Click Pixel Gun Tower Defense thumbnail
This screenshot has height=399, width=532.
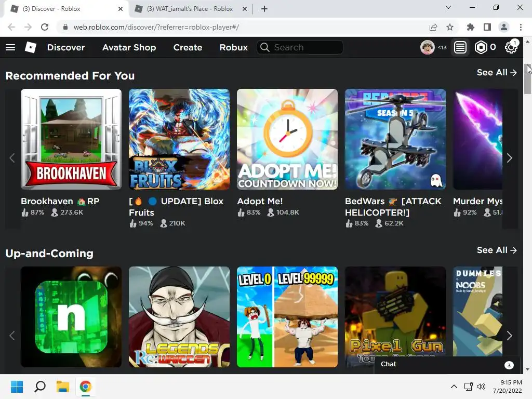(395, 312)
